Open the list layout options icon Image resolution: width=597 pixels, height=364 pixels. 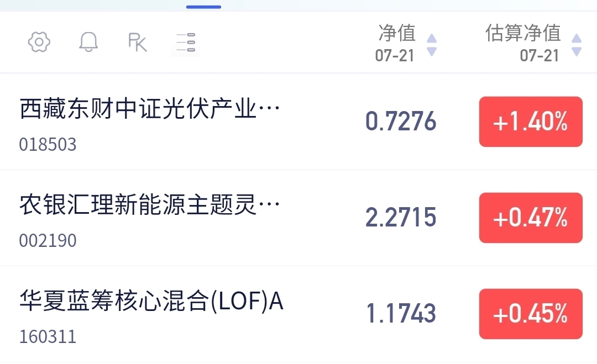(185, 42)
